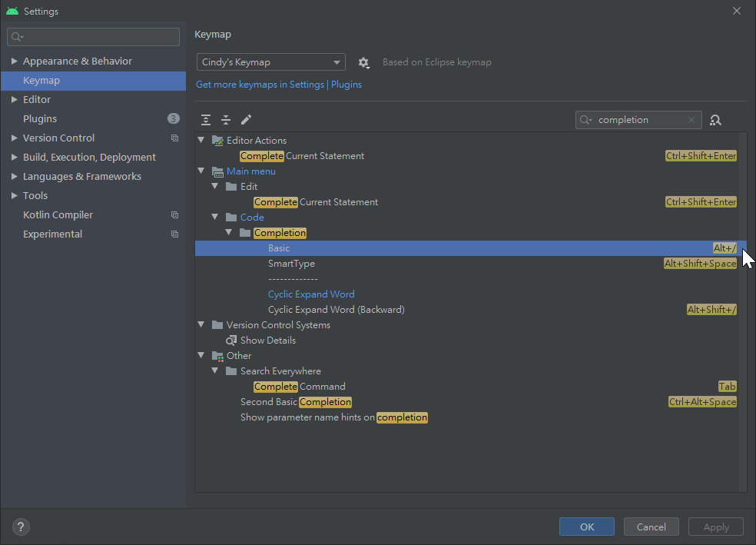Click the keymap completion search field
This screenshot has height=545, width=756.
tap(638, 120)
